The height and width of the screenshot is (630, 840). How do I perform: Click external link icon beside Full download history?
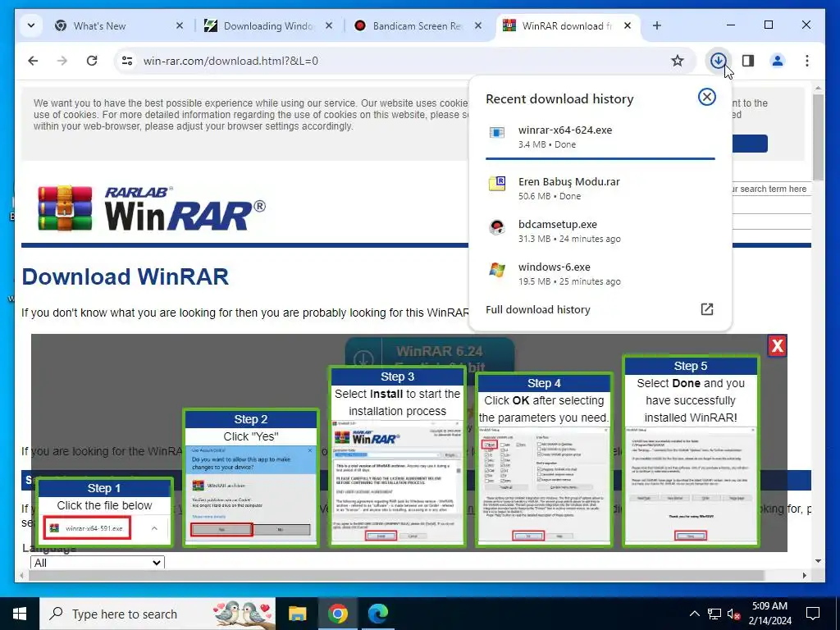706,309
